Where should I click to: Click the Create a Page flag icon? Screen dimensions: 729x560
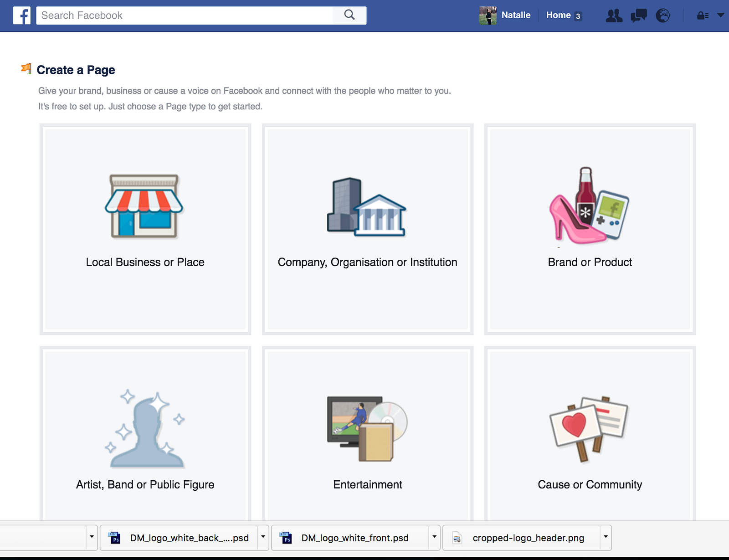[x=26, y=69]
